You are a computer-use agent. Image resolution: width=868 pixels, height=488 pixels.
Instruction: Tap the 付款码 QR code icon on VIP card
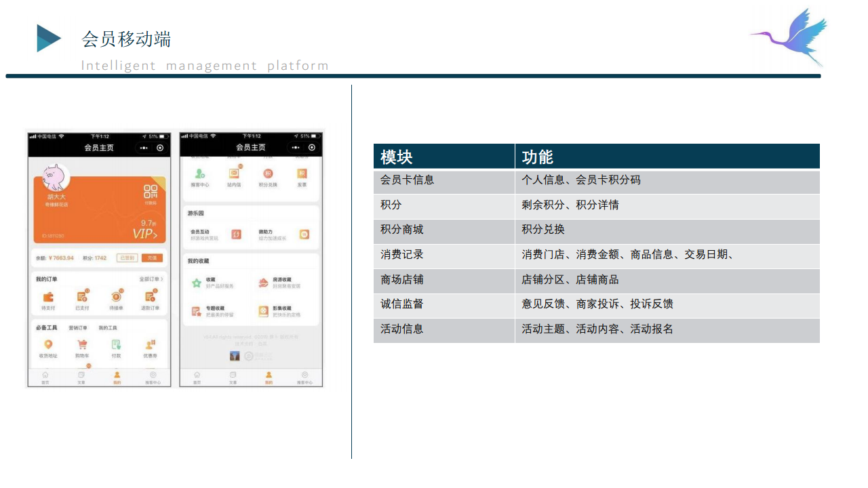[151, 191]
